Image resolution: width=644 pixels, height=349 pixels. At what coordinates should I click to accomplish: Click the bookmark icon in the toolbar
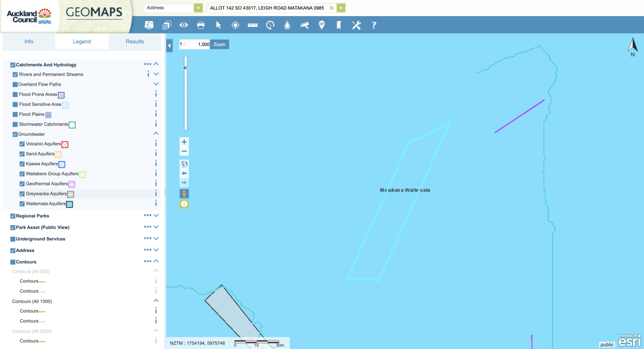pyautogui.click(x=339, y=25)
